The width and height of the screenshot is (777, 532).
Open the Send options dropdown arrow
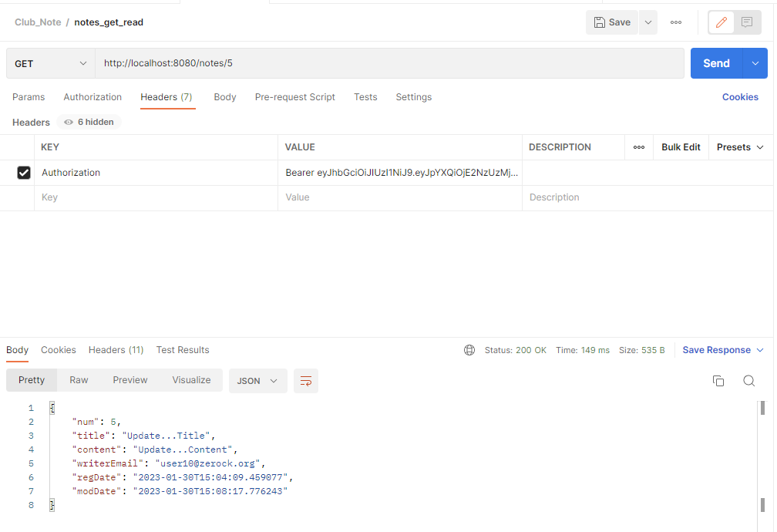(x=755, y=63)
